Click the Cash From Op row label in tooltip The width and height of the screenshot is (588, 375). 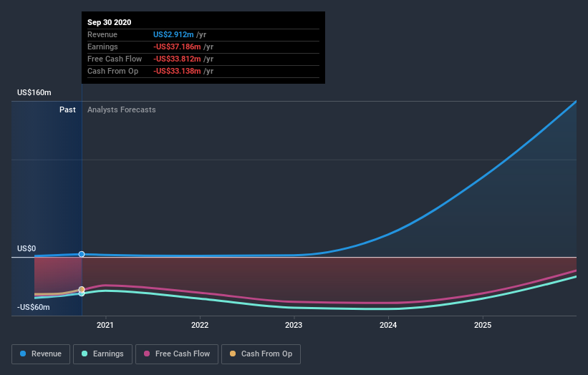click(113, 71)
